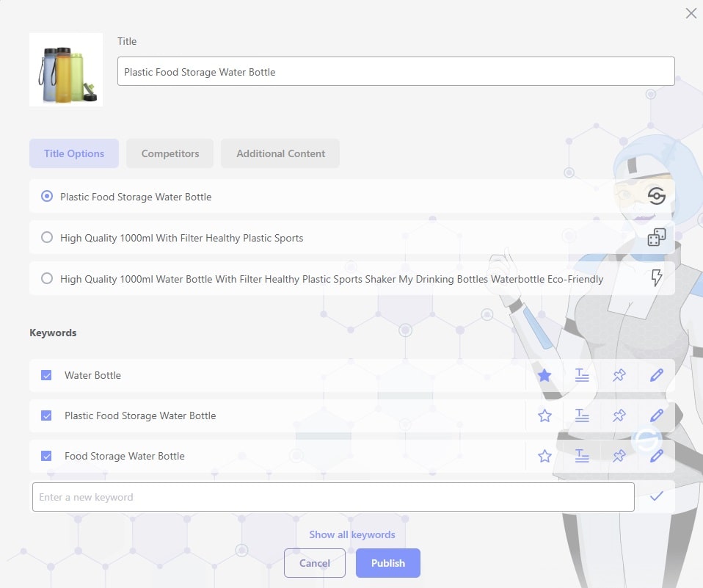Publish the product listing
Image resolution: width=703 pixels, height=588 pixels.
[x=387, y=563]
